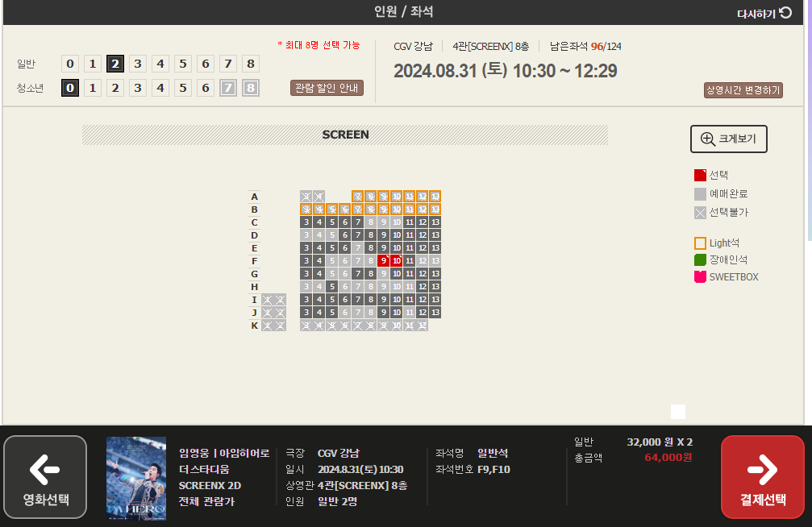Set 일반 count to 6

206,64
